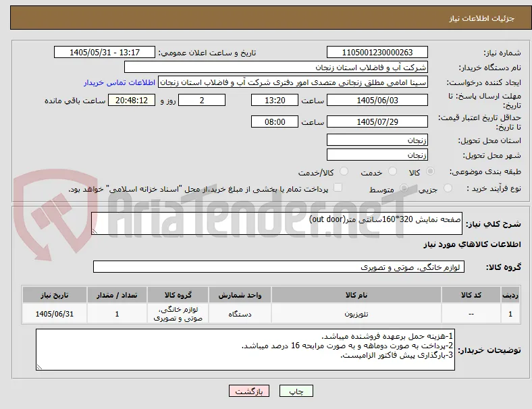532x409 pixels.
Task: Click the نام کالا column header
Action: [x=356, y=295]
